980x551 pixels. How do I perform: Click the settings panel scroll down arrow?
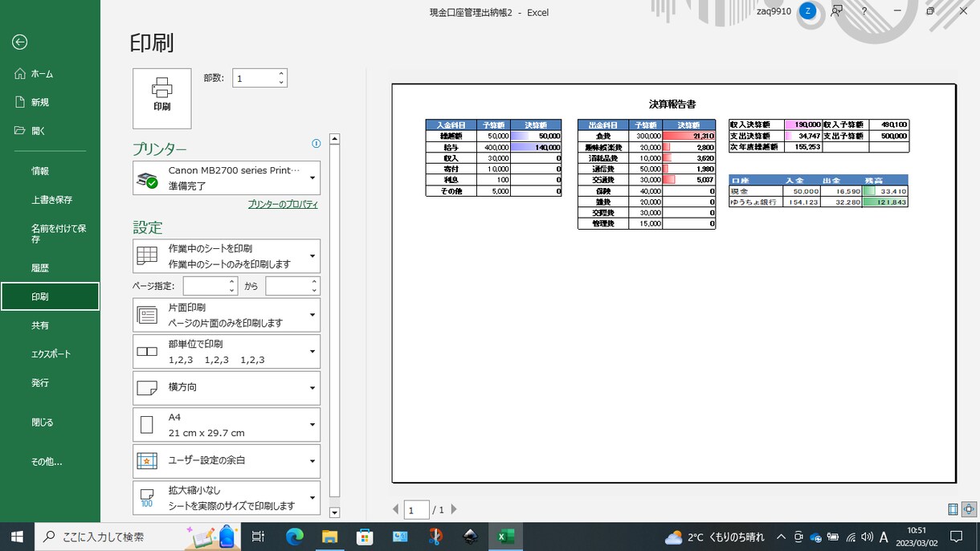click(335, 512)
